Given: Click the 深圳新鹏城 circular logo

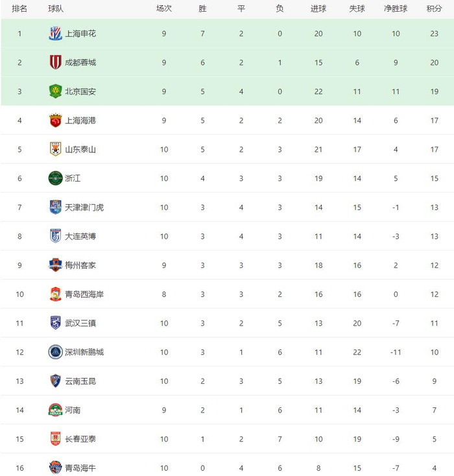Looking at the screenshot, I should (x=56, y=352).
